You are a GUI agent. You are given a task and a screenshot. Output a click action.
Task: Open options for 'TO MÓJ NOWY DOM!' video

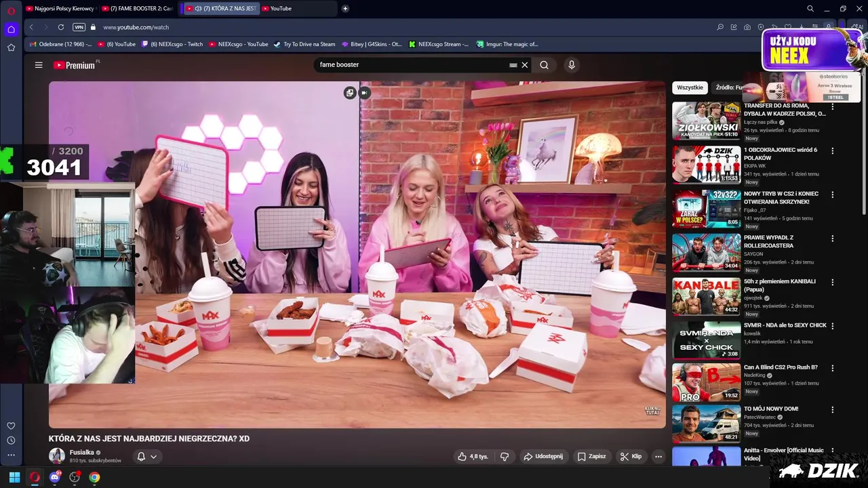point(833,410)
